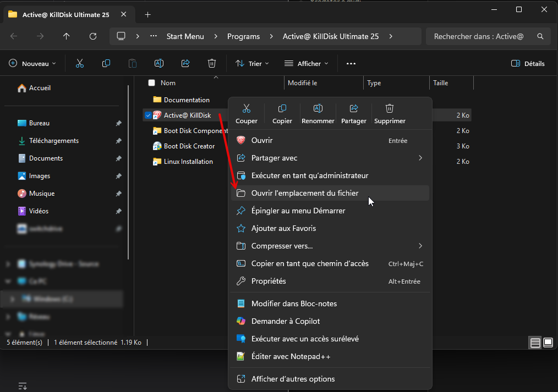Unpin Bureau from quick access
Image resolution: width=558 pixels, height=392 pixels.
[118, 123]
